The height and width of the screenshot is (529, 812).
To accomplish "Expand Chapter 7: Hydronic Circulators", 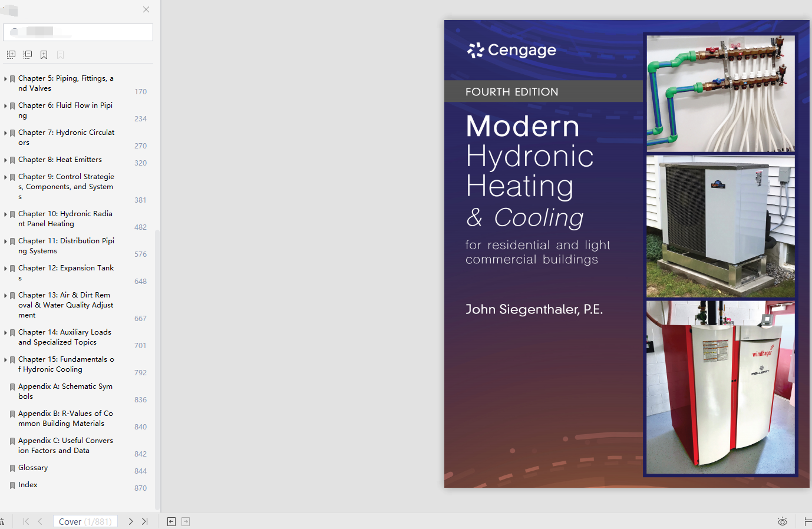I will coord(6,133).
